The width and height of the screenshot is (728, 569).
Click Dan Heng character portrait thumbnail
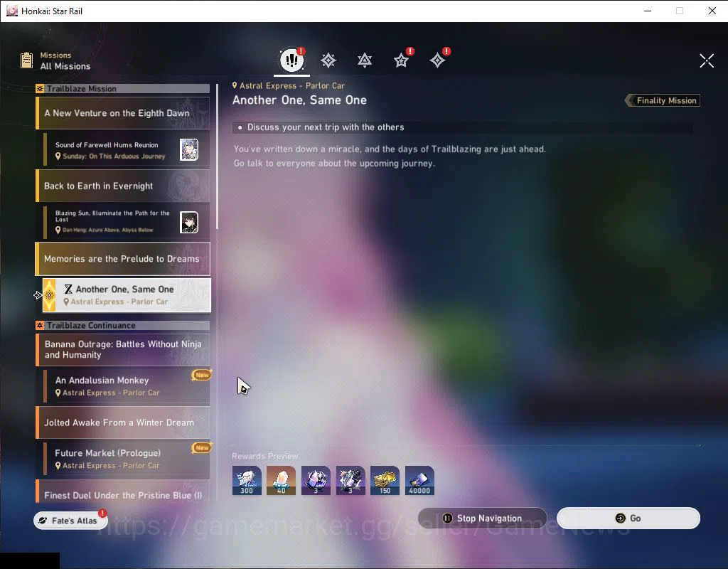pos(189,222)
